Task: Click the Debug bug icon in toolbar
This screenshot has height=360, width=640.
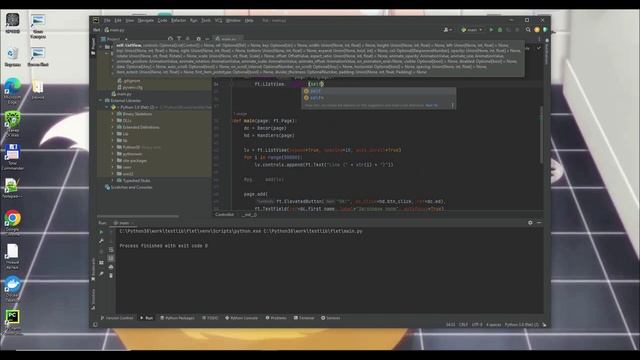Action: (x=500, y=30)
